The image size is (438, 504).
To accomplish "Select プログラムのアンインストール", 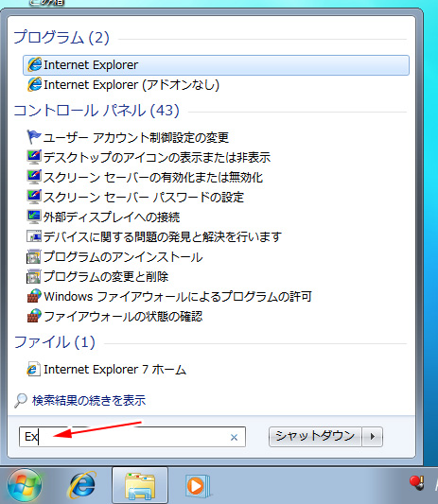I will tap(114, 257).
